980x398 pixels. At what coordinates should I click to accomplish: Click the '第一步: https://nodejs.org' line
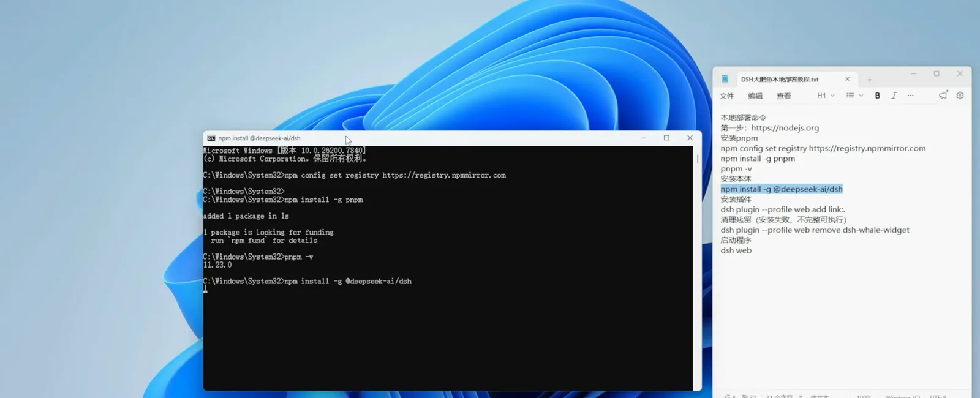(x=770, y=128)
